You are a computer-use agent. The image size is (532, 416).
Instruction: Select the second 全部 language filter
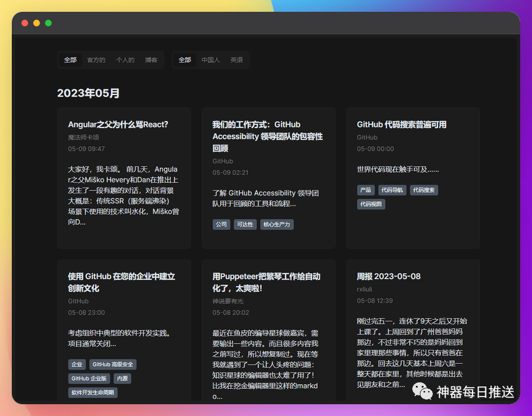(184, 60)
